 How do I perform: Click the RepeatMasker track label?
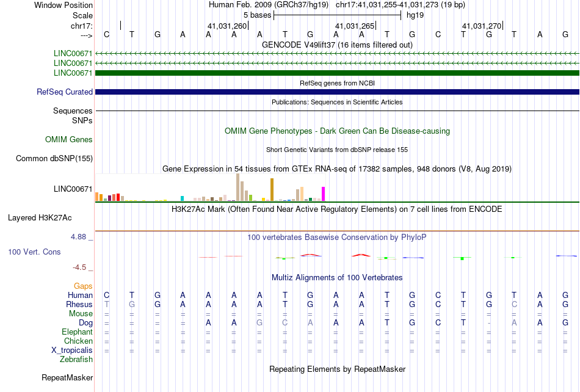click(67, 377)
